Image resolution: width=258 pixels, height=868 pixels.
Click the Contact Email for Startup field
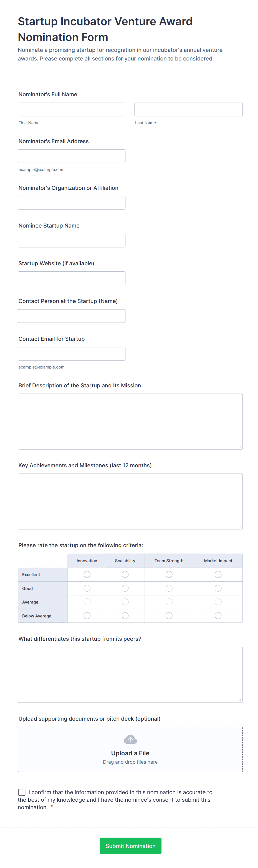[x=72, y=354]
